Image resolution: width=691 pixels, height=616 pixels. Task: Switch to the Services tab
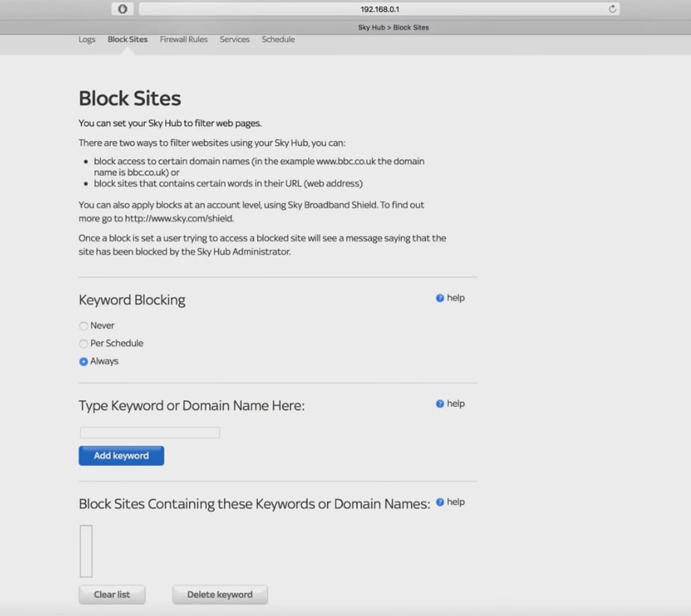pos(235,40)
